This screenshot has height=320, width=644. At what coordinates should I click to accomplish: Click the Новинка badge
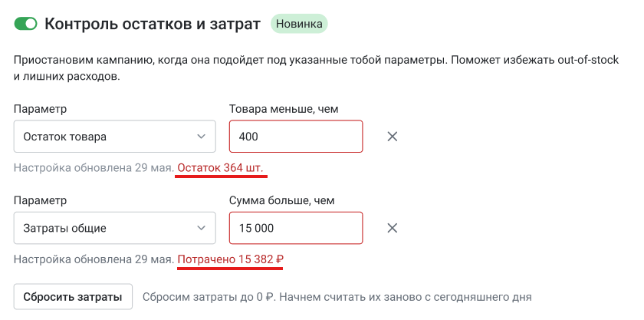tap(299, 24)
